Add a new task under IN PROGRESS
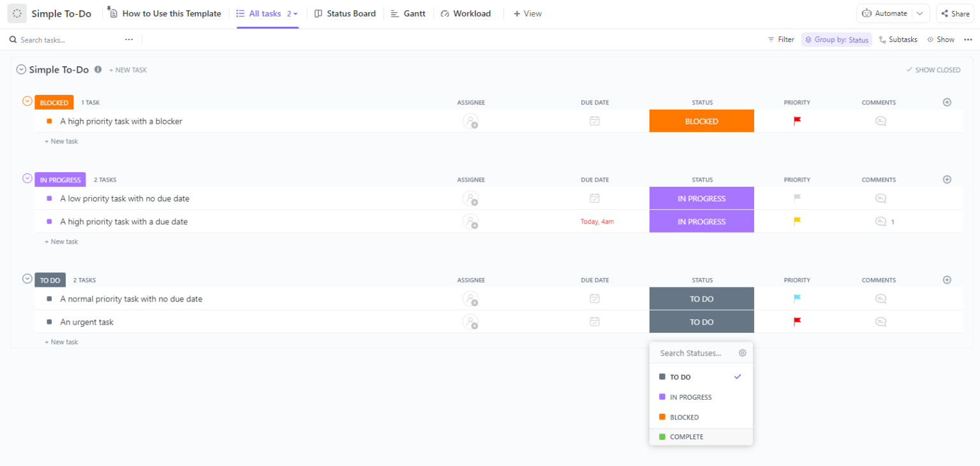Image resolution: width=980 pixels, height=466 pixels. [x=61, y=241]
